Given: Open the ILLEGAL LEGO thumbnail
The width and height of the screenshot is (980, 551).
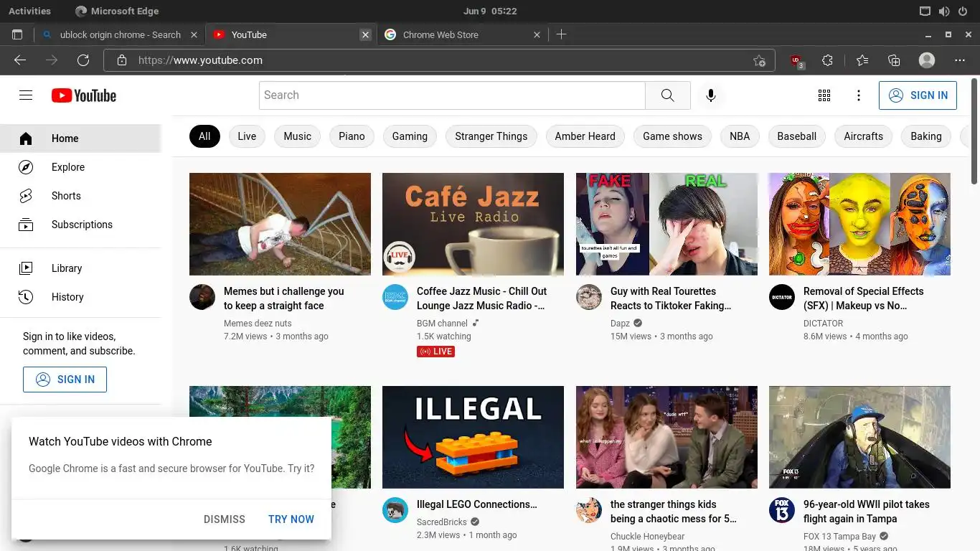Looking at the screenshot, I should tap(473, 437).
